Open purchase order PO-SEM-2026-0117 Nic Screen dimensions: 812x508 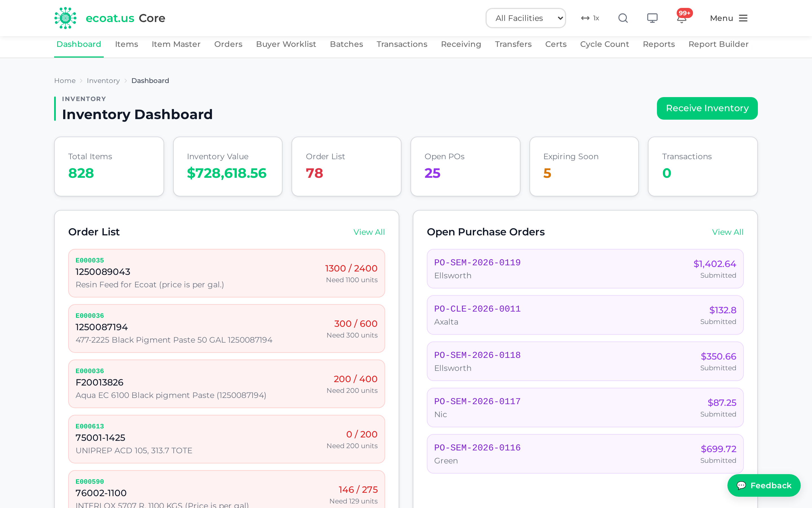(x=585, y=408)
